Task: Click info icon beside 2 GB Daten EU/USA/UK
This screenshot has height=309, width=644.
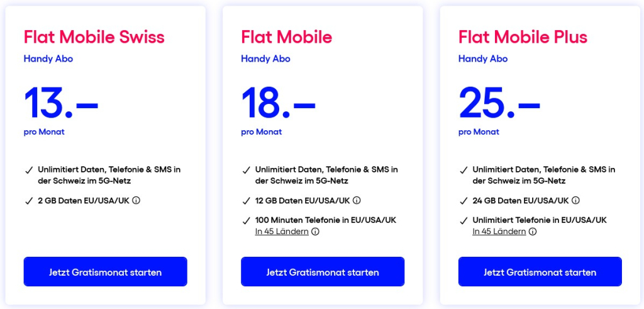Action: coord(136,201)
